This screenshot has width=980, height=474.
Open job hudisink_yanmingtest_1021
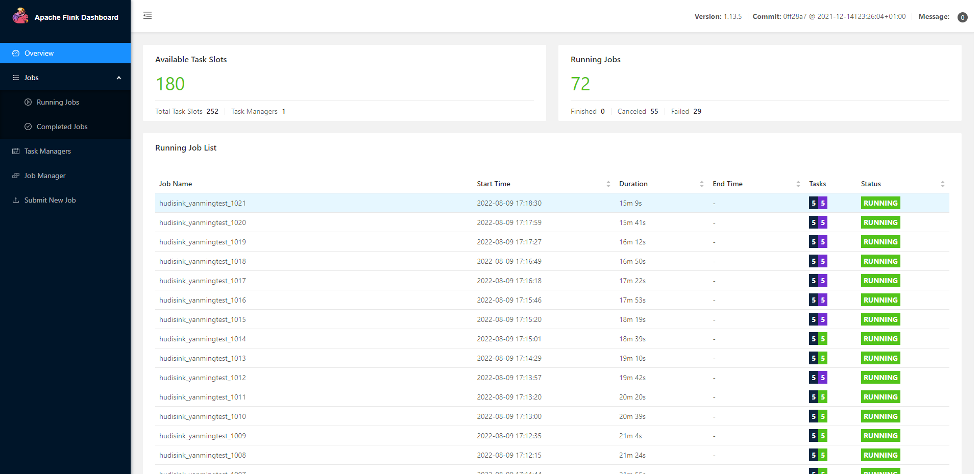click(x=202, y=203)
